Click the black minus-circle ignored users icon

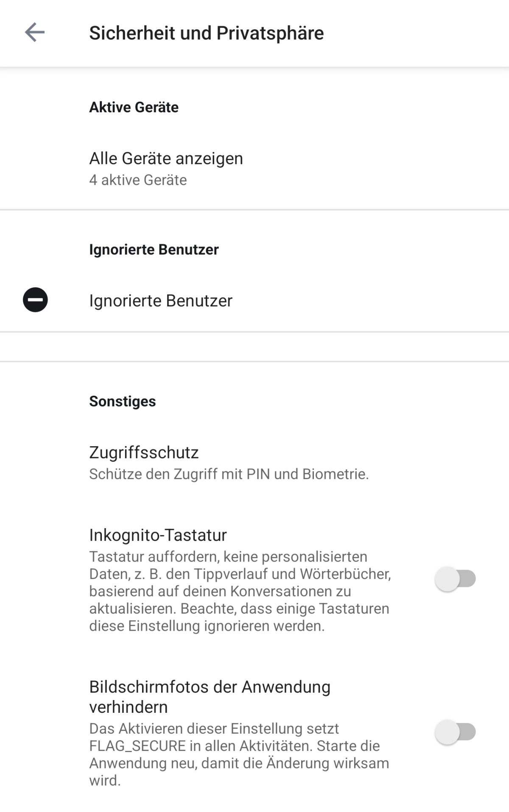(35, 300)
